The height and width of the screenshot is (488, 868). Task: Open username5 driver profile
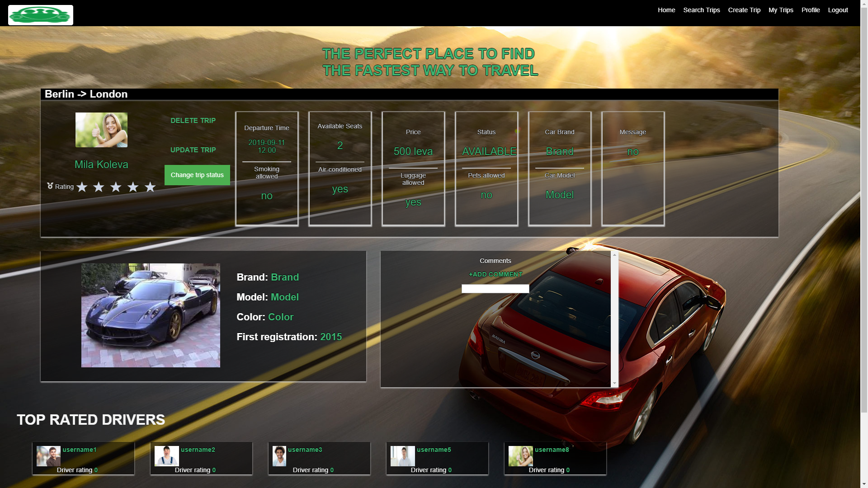click(x=434, y=450)
